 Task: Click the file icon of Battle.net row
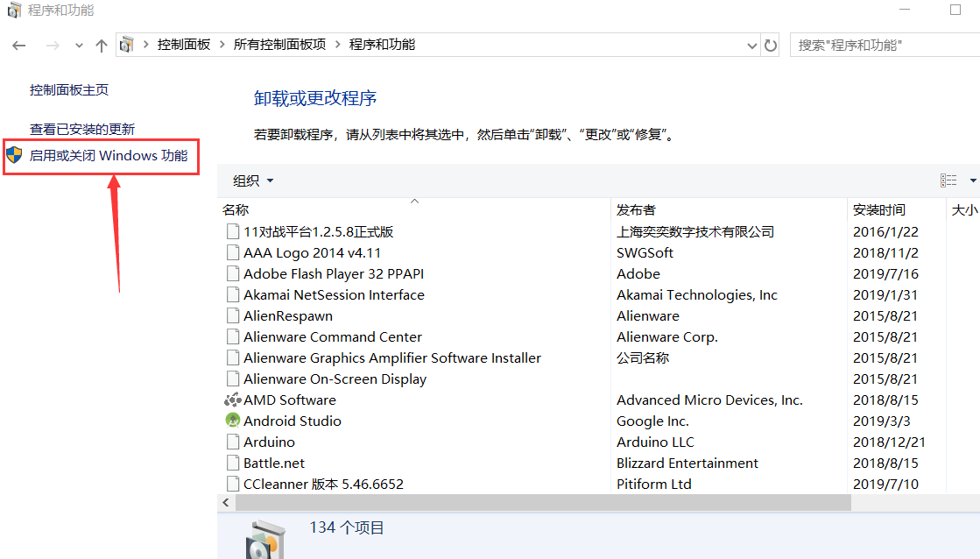click(x=232, y=463)
